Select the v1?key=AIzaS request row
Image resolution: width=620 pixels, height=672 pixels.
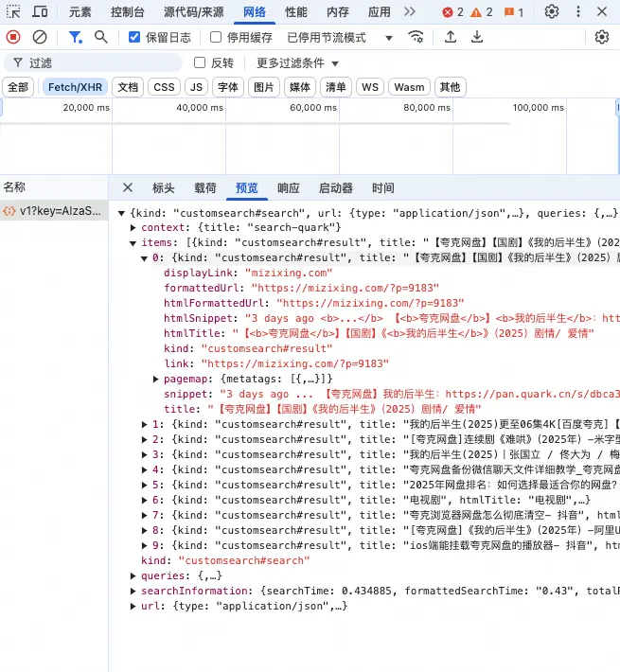tap(54, 211)
